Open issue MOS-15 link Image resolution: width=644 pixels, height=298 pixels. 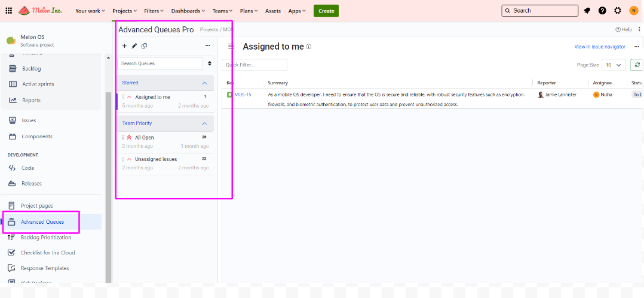243,95
